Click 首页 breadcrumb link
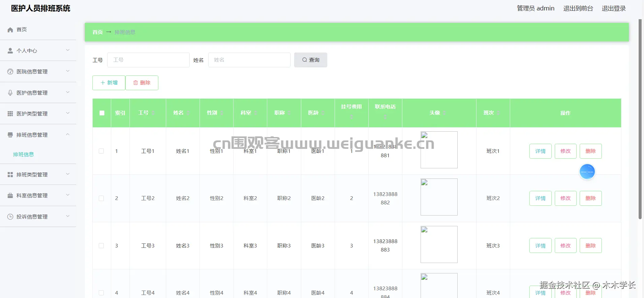Image resolution: width=644 pixels, height=298 pixels. (97, 32)
